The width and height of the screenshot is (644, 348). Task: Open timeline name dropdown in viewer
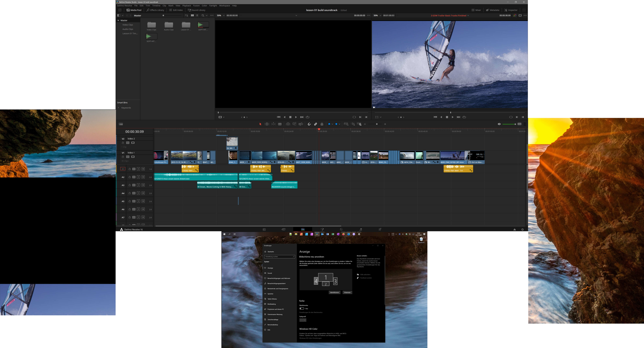click(468, 15)
